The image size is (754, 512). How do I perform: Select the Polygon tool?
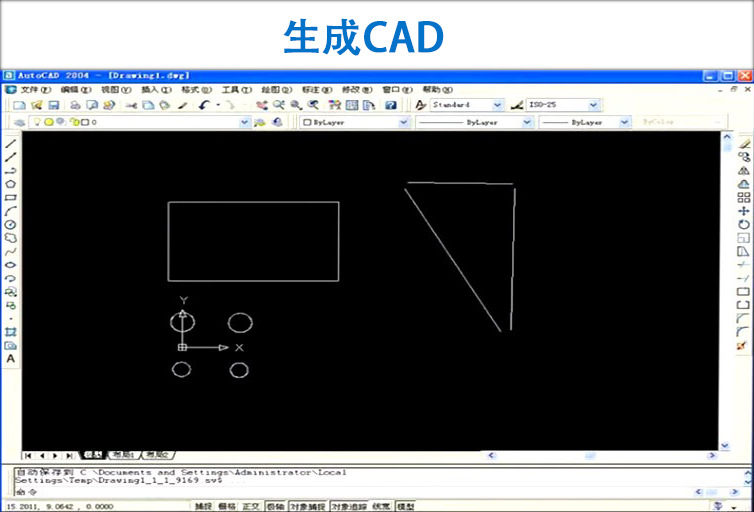(x=11, y=184)
